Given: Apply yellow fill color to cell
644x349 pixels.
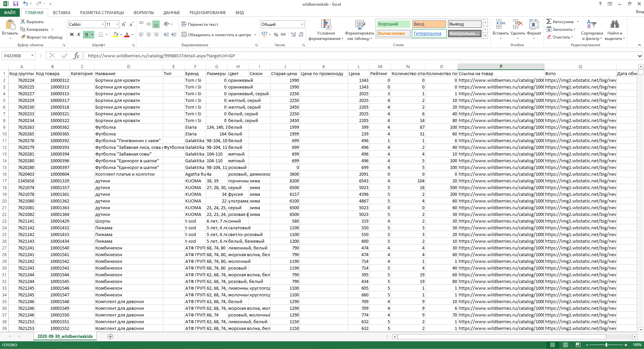Looking at the screenshot, I should (x=115, y=35).
